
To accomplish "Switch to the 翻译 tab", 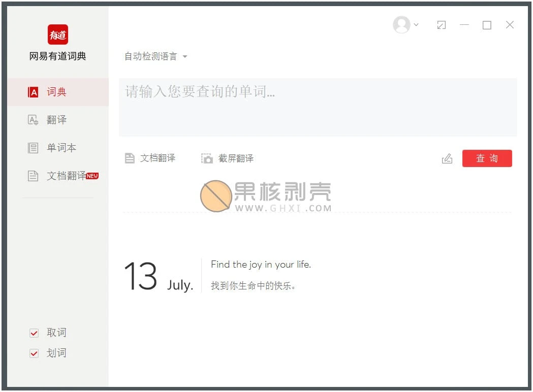I will click(x=57, y=120).
